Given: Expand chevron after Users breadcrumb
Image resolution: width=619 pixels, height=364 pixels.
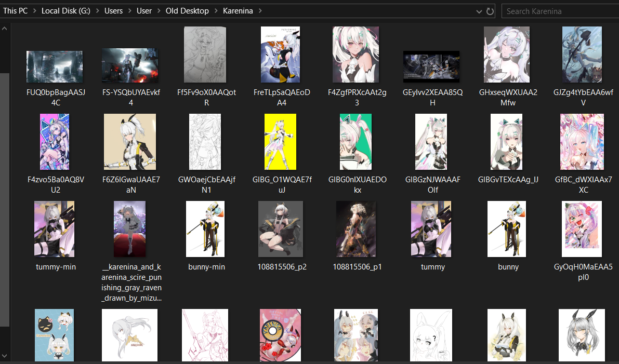Looking at the screenshot, I should tap(130, 11).
